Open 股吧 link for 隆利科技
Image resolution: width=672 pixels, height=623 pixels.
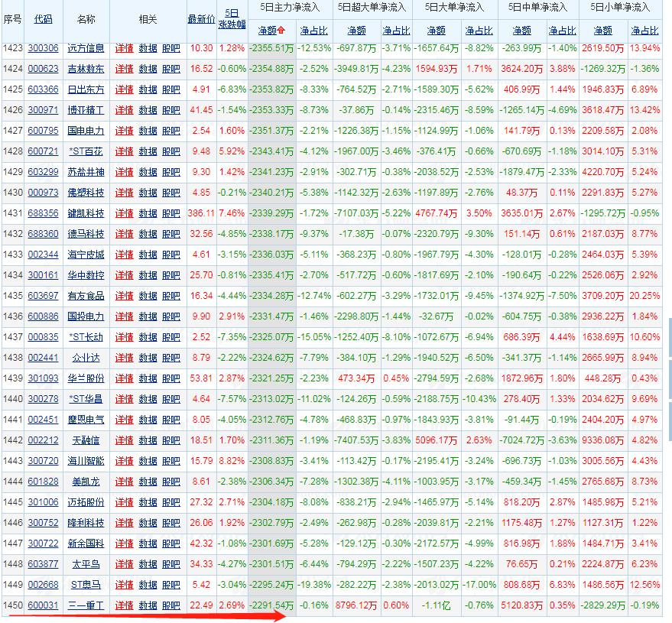pyautogui.click(x=171, y=523)
